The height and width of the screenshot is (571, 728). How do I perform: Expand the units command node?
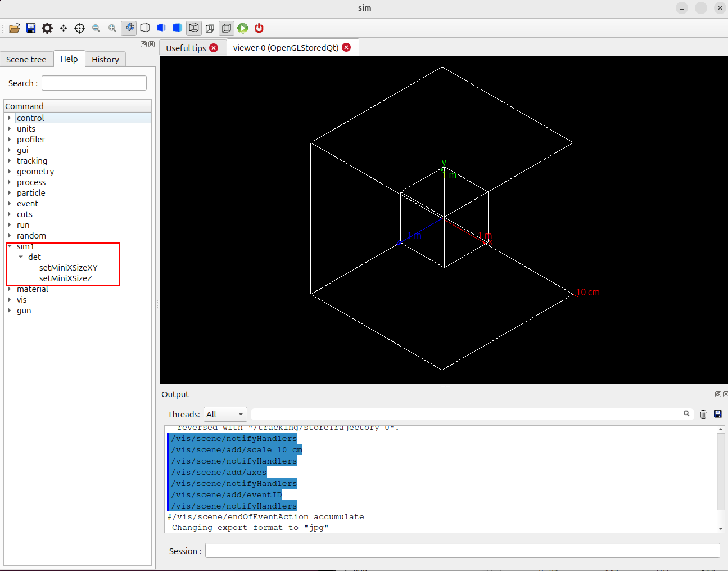(10, 129)
